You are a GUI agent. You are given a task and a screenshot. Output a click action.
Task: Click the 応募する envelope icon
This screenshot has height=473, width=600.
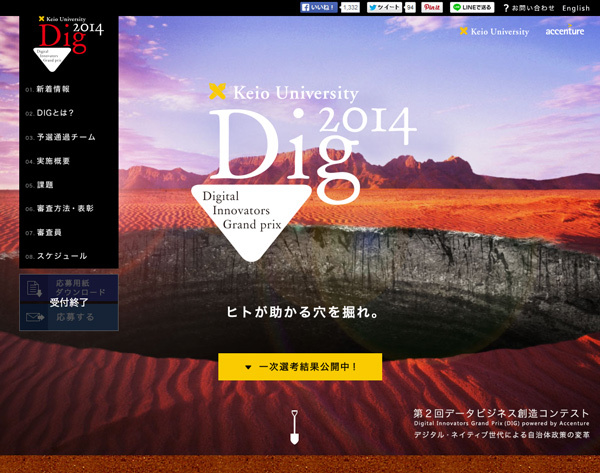(x=35, y=317)
